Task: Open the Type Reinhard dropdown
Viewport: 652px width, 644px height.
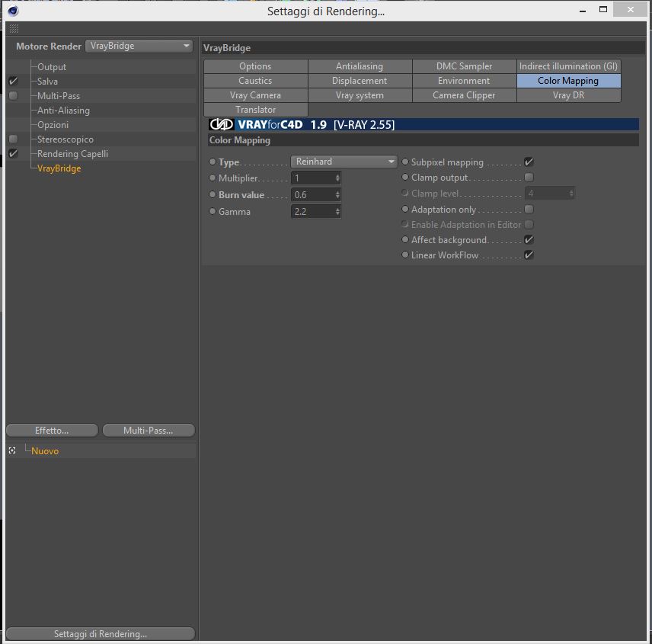Action: [x=344, y=162]
